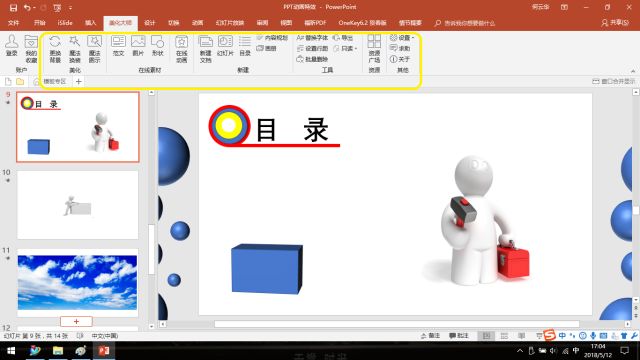Switch to the OneKey6.2 tab
640x360 pixels.
(362, 23)
